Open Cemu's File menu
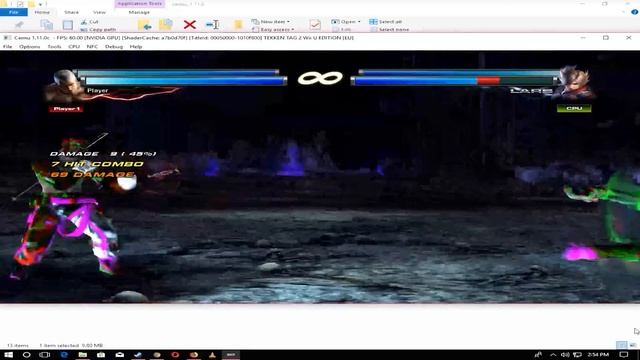This screenshot has width=640, height=360. (x=7, y=47)
